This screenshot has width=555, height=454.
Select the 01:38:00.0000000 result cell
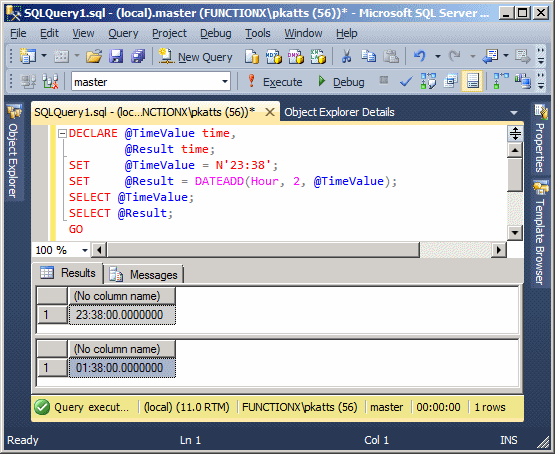122,368
